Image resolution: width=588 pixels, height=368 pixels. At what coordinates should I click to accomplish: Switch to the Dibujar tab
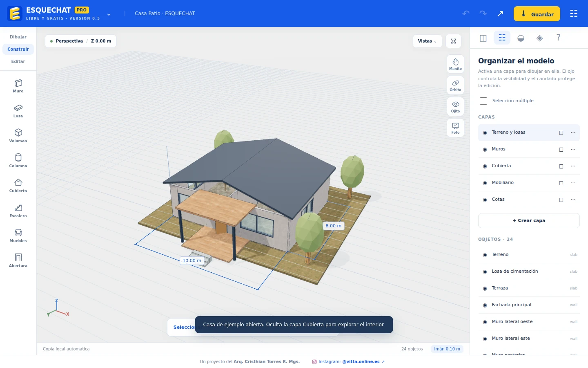pos(18,37)
